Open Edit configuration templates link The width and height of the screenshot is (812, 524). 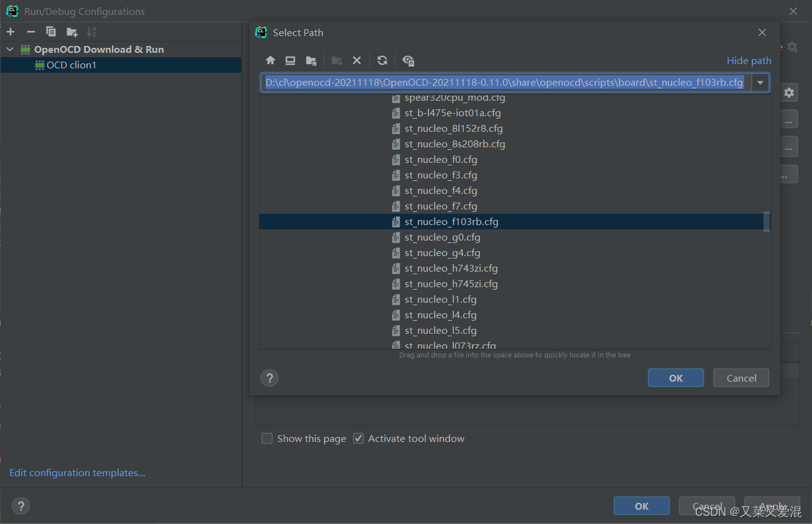(77, 473)
